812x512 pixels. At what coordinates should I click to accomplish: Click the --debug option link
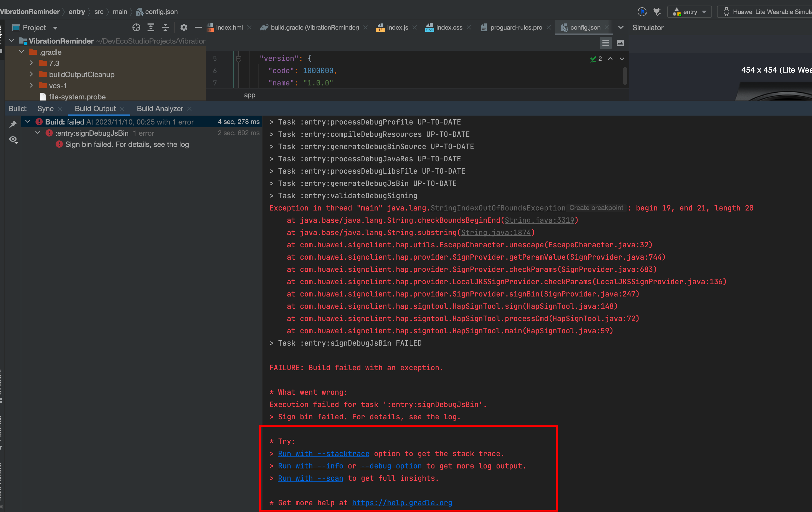tap(391, 466)
